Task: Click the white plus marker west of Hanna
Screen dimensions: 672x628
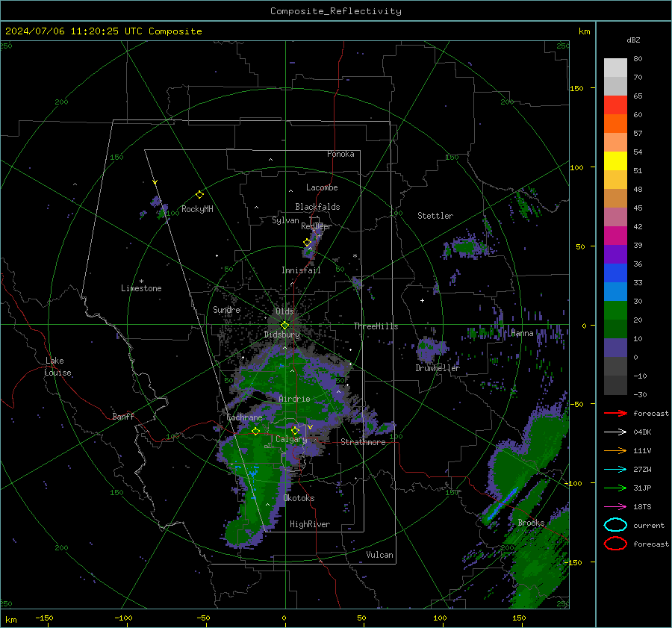Action: tap(422, 300)
